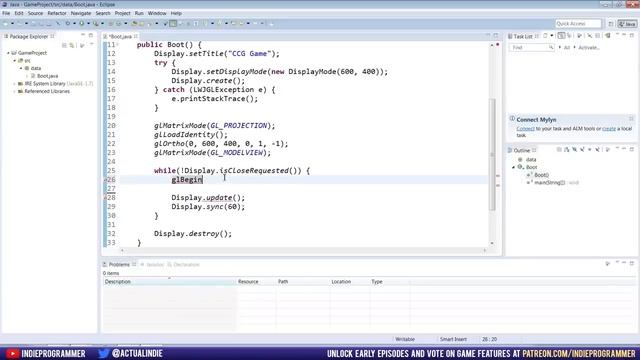
Task: Click the green Run toolbar icon
Action: [x=82, y=24]
